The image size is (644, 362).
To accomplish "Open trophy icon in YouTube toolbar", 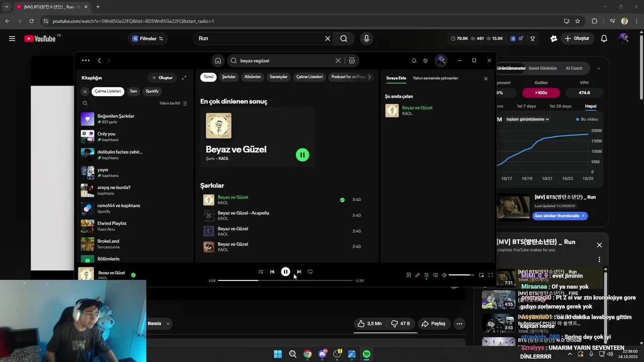I will pos(532,38).
